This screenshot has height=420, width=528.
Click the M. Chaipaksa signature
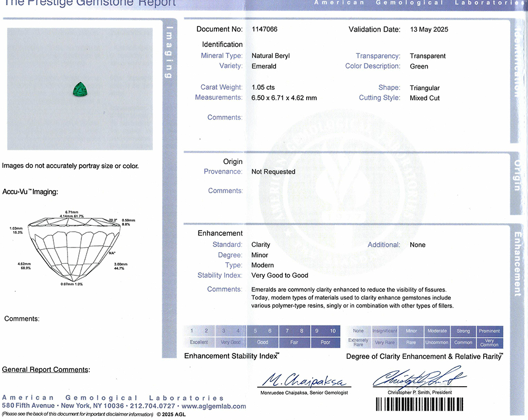[304, 380]
